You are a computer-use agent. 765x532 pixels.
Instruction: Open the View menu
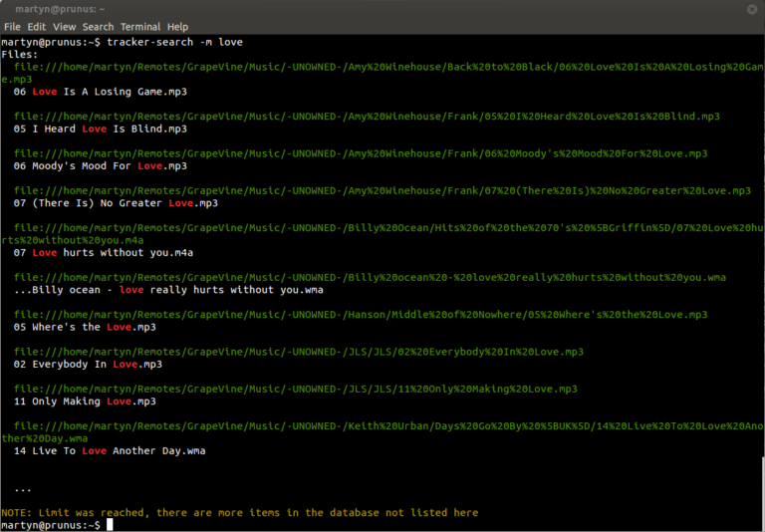64,27
